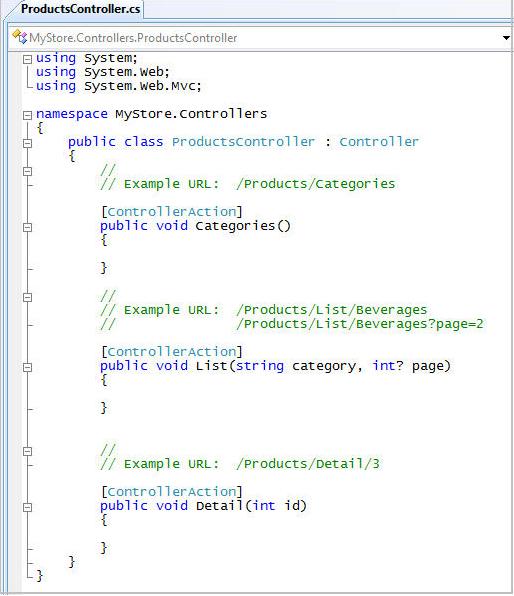Collapse the using directives block
This screenshot has height=596, width=514.
27,59
